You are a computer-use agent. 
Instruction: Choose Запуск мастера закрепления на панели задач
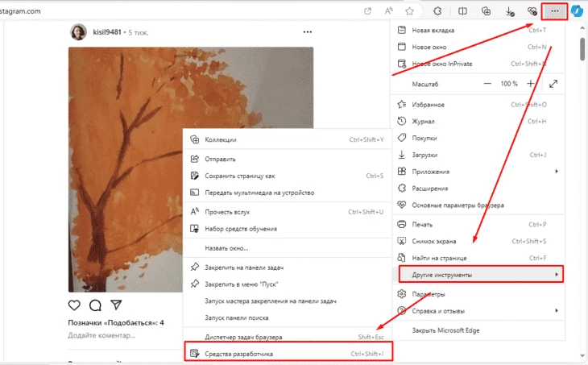(x=288, y=301)
